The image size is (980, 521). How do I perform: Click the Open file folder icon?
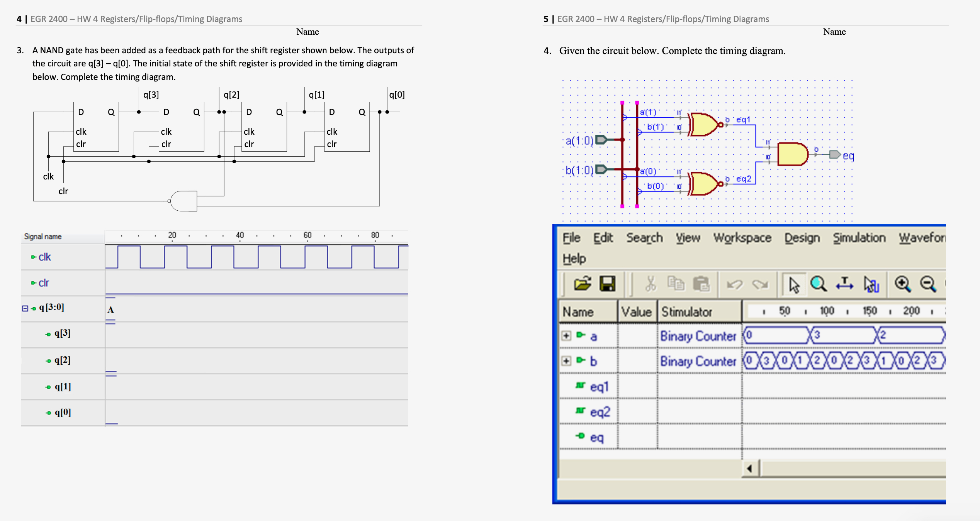[583, 284]
